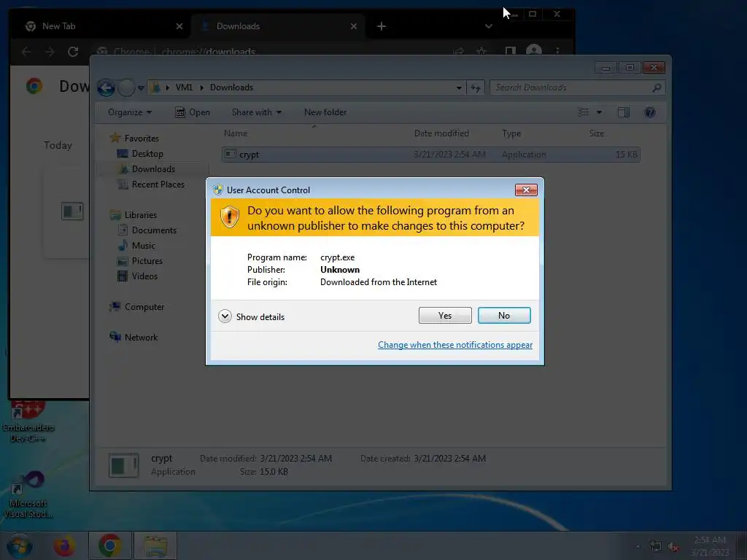The width and height of the screenshot is (747, 560).
Task: Open Chrome tab search chevron
Action: point(488,26)
